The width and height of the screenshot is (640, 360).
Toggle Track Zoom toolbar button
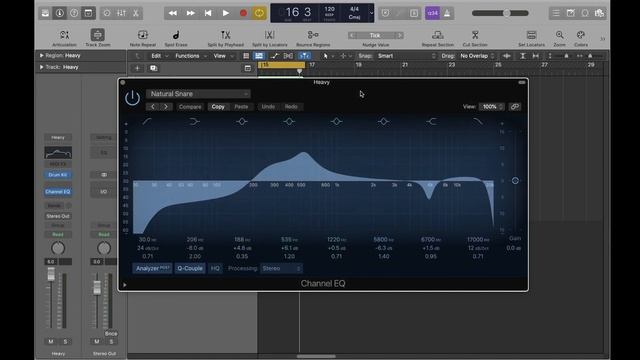click(x=98, y=35)
